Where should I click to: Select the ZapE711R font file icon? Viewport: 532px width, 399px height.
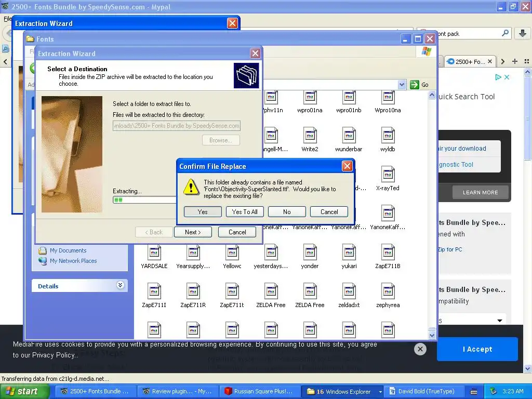click(x=193, y=291)
